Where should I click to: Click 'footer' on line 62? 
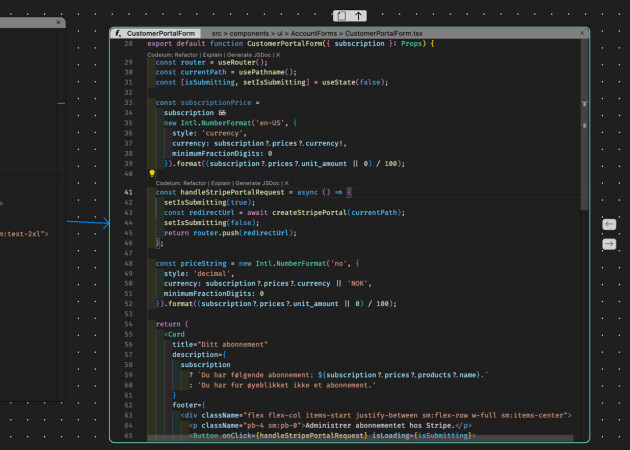point(184,405)
